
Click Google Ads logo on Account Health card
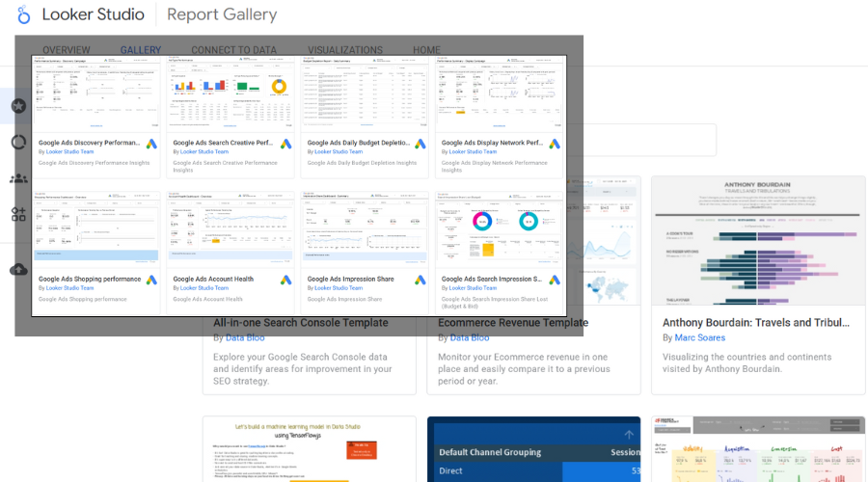286,281
